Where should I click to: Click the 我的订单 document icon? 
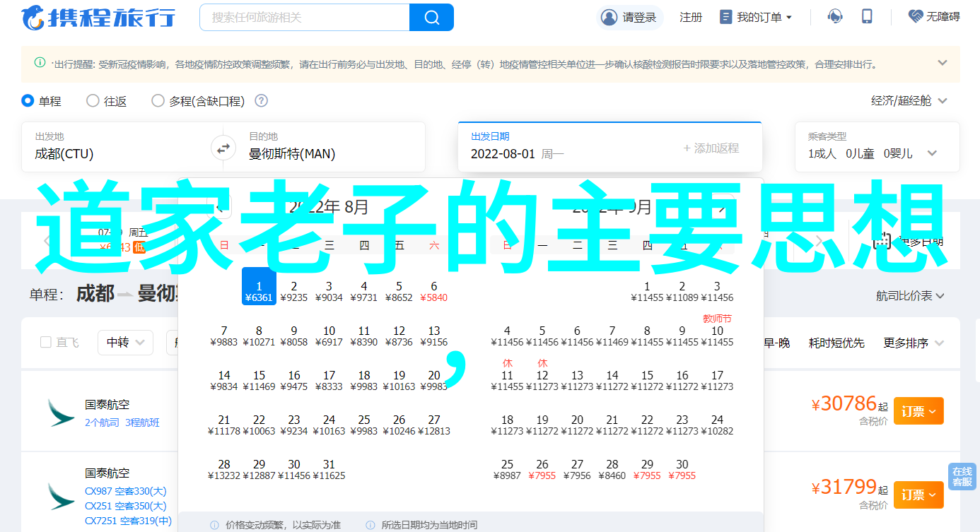pos(725,17)
